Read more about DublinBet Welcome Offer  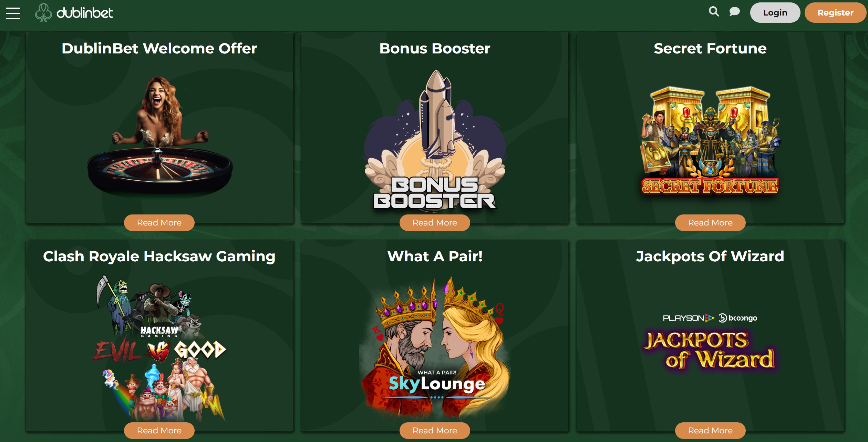point(159,223)
